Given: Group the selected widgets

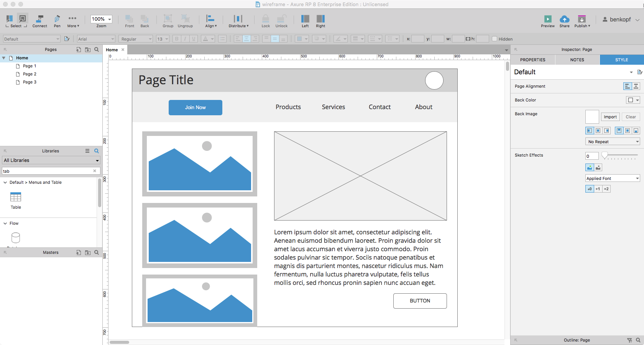Looking at the screenshot, I should [x=168, y=21].
